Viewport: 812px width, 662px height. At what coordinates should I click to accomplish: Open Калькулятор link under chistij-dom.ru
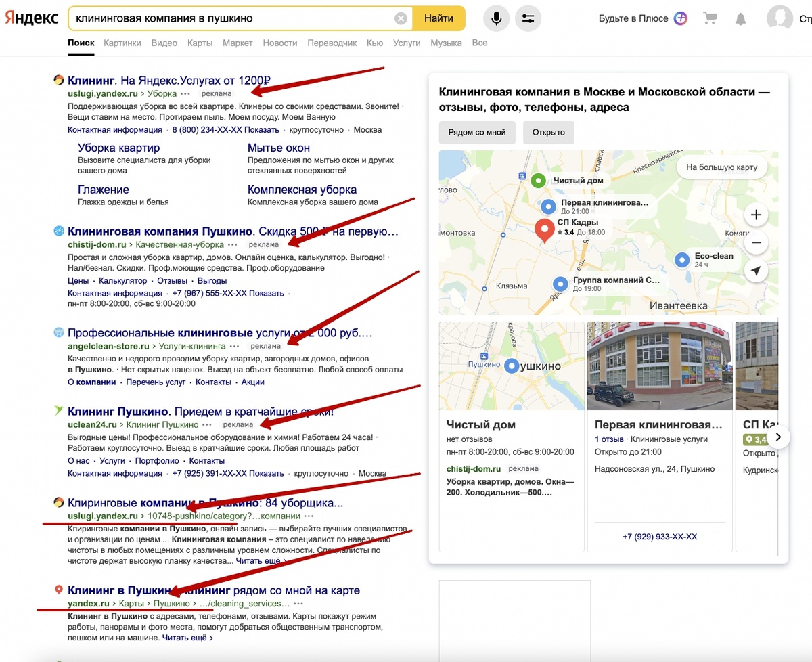(x=123, y=280)
